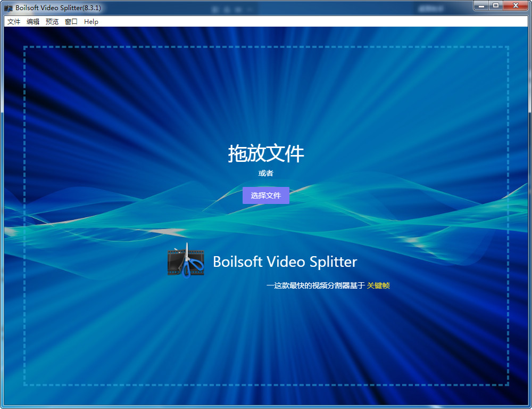Click the 一这款最快的视频分割器基于 tagline text
The height and width of the screenshot is (409, 532).
coord(315,285)
